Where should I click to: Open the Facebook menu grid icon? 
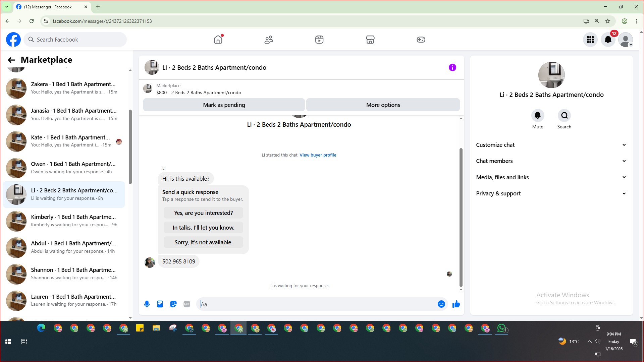[590, 40]
